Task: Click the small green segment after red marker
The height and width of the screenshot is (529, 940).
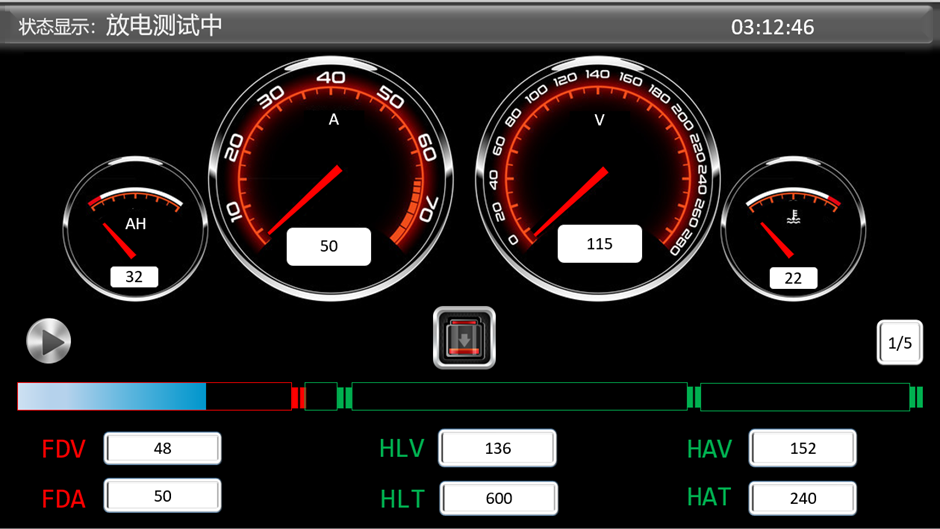Action: (x=320, y=397)
